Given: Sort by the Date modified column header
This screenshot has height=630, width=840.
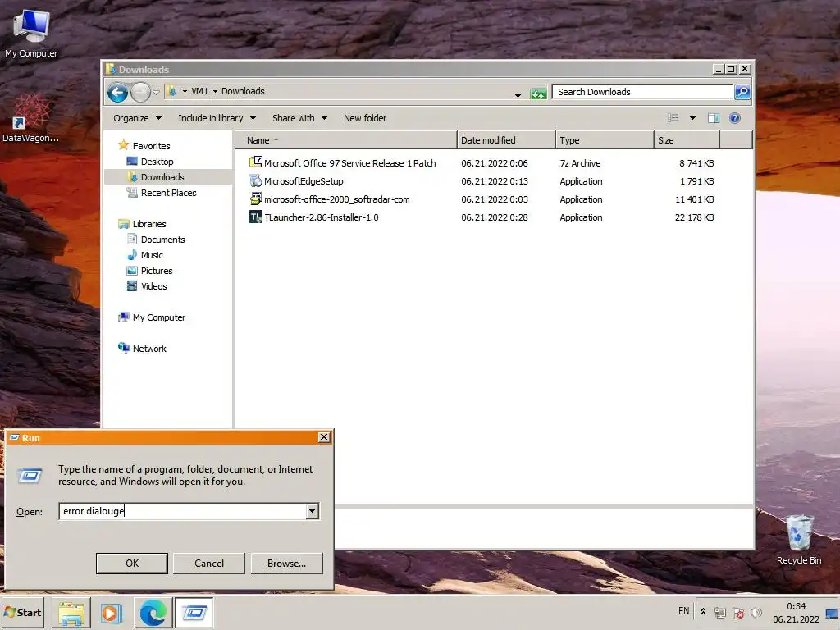Looking at the screenshot, I should coord(505,139).
